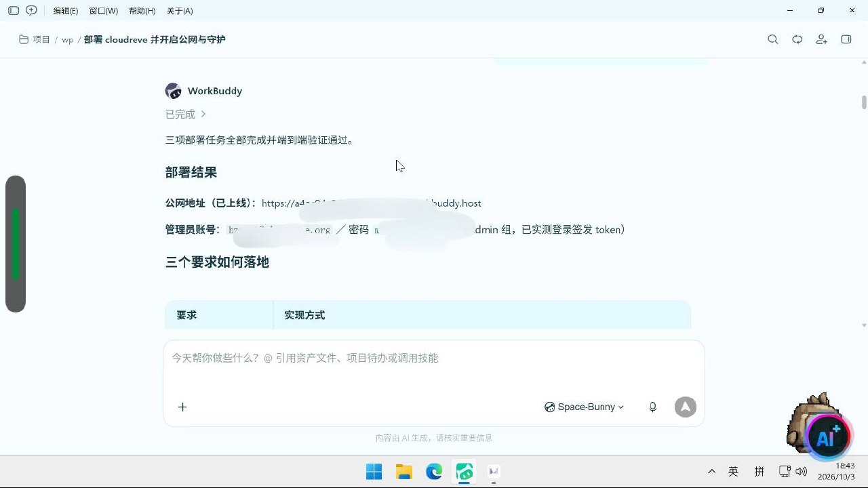
Task: Click the green vertical slider on left edge
Action: pos(16,244)
